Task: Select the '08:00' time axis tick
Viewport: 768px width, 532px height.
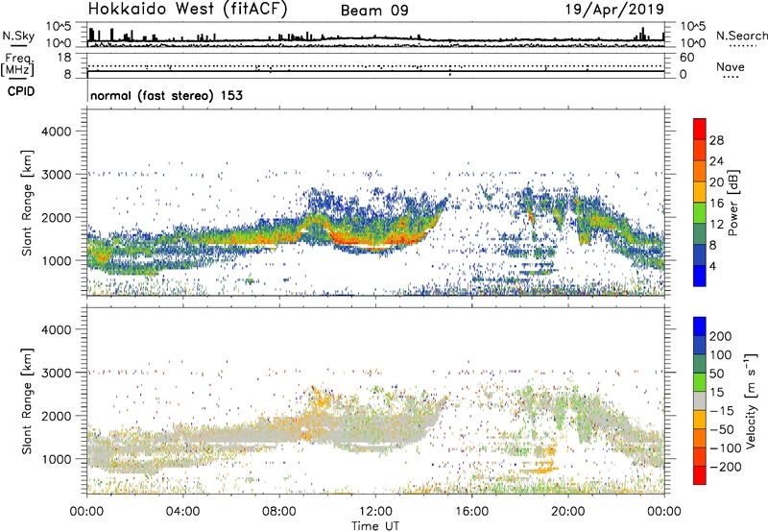Action: [x=279, y=512]
